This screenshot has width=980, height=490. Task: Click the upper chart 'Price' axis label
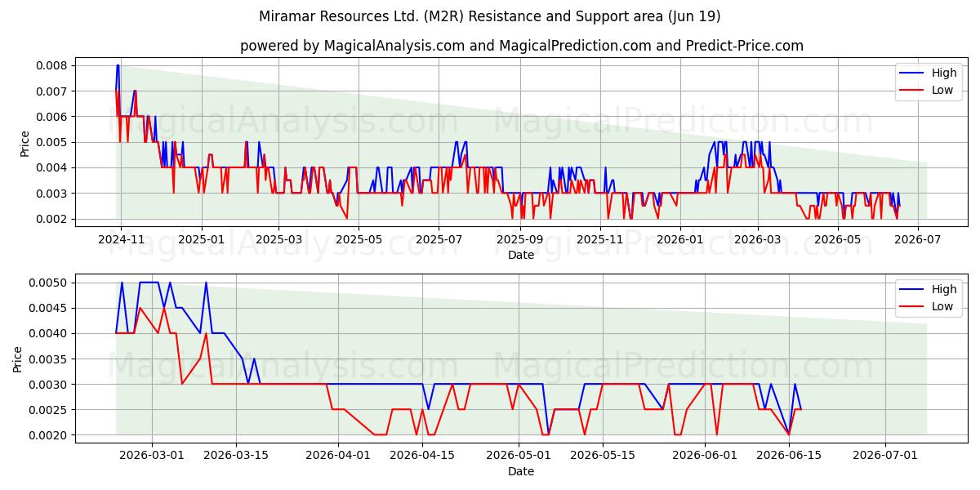24,143
